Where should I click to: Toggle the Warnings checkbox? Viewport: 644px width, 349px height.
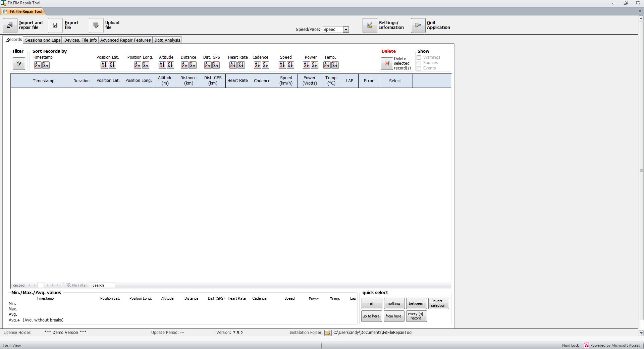[x=419, y=57]
